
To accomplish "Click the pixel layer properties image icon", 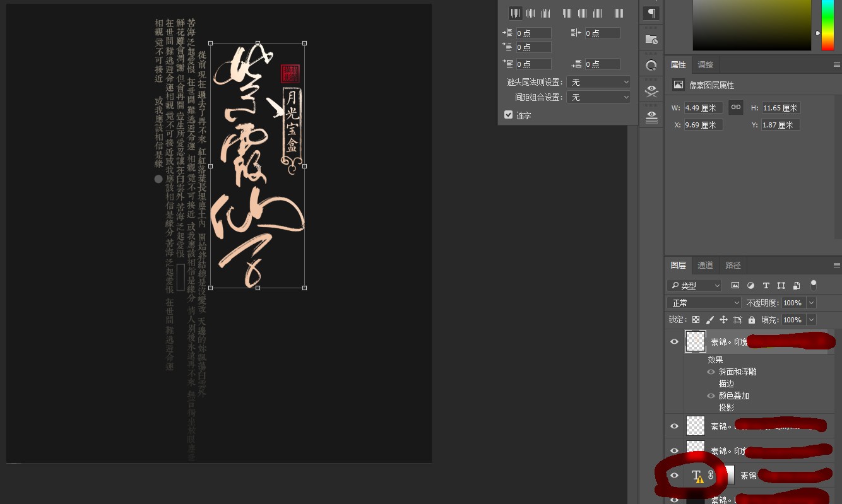I will (x=679, y=85).
